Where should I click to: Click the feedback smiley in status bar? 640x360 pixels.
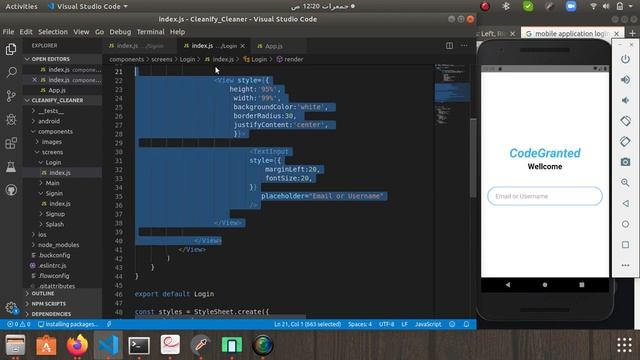[x=452, y=324]
